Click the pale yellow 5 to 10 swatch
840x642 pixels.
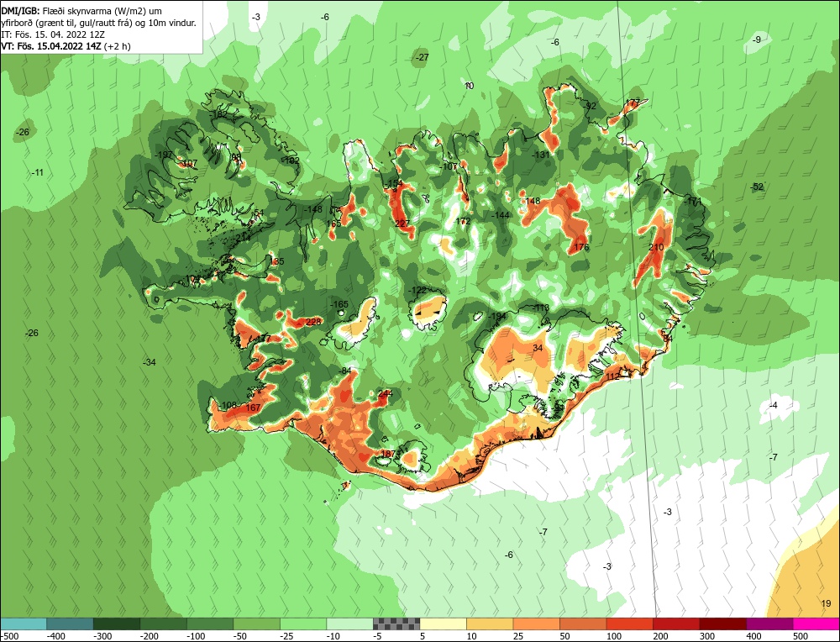coord(443,624)
